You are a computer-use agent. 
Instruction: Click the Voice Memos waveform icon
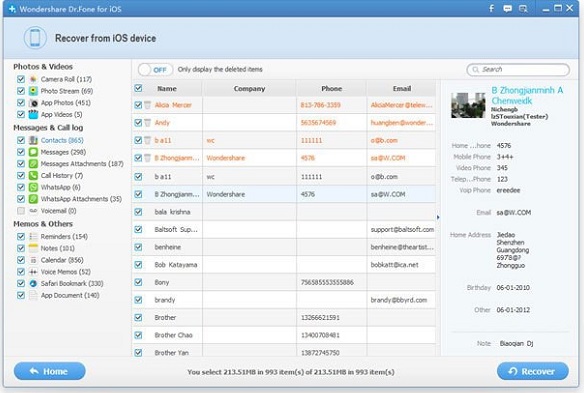(x=33, y=272)
